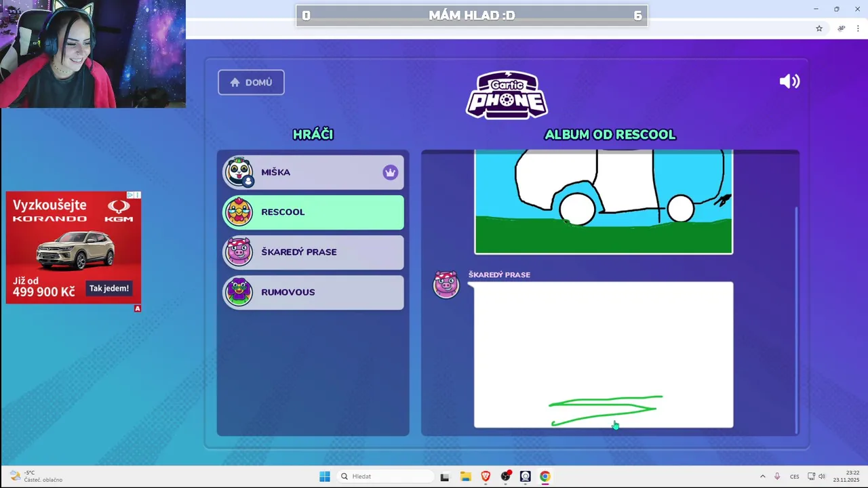Click the pig avatar beside the album drawing
The height and width of the screenshot is (488, 868).
pyautogui.click(x=446, y=285)
